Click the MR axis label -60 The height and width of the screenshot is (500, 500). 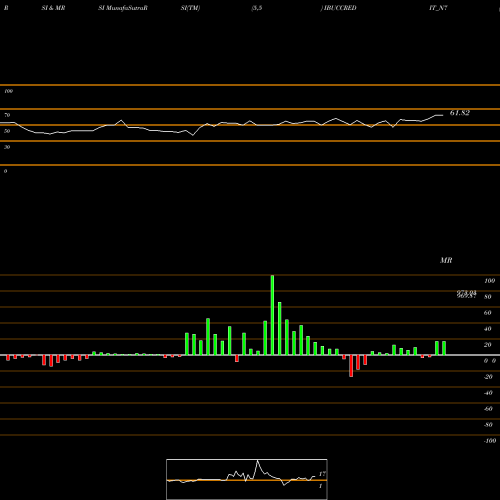click(488, 409)
